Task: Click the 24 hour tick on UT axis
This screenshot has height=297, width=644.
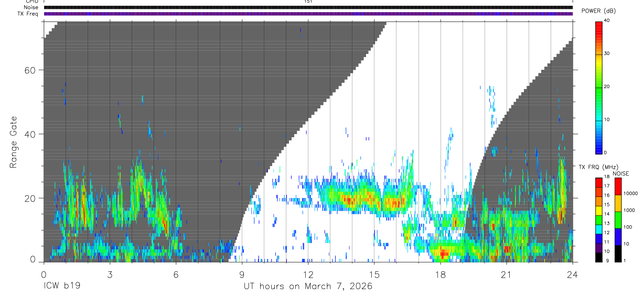Action: point(572,274)
